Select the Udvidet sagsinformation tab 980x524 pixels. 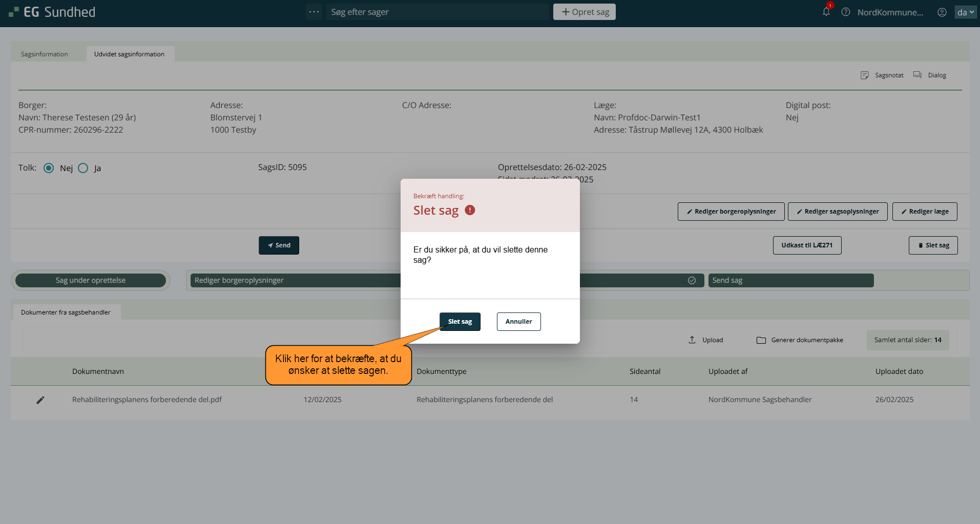(129, 54)
